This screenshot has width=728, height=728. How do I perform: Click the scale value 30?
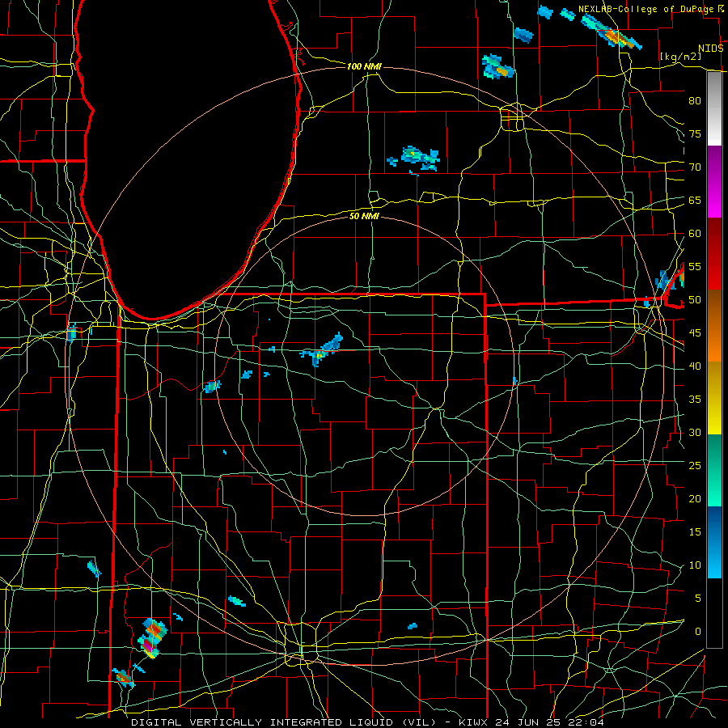coord(695,433)
